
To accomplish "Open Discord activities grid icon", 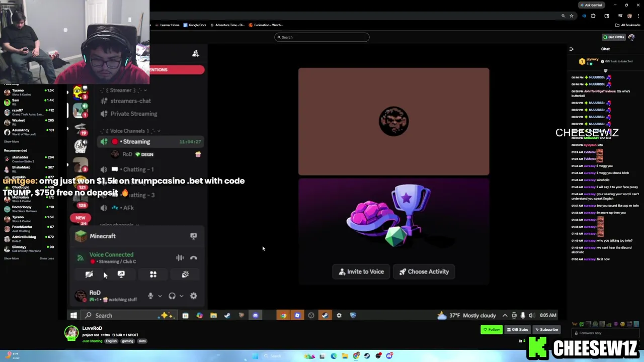I will pyautogui.click(x=153, y=275).
